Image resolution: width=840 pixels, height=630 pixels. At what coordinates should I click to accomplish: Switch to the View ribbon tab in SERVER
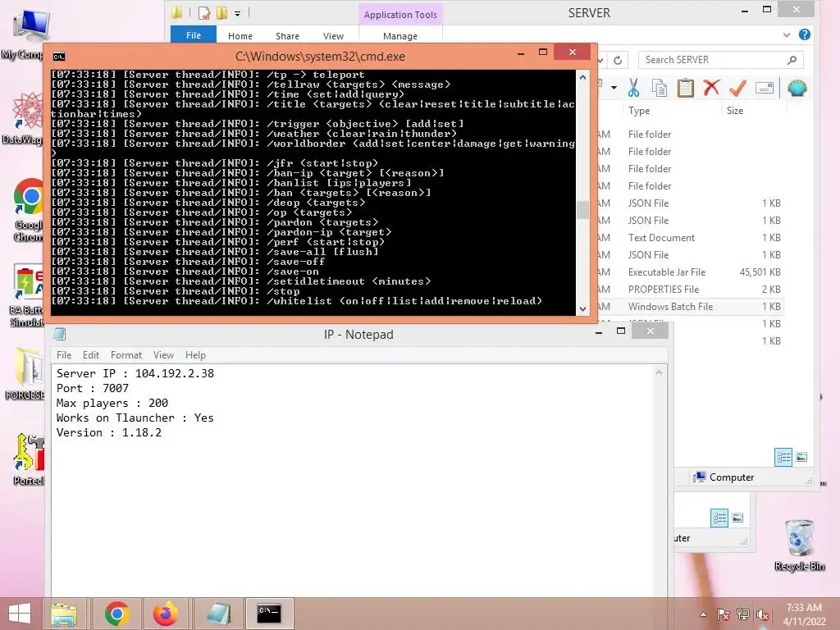click(333, 36)
